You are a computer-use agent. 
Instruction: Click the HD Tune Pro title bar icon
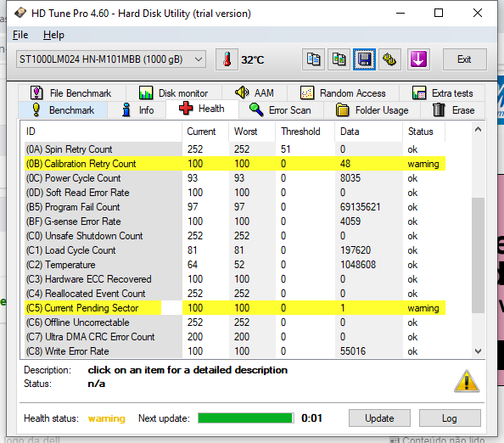pyautogui.click(x=20, y=14)
